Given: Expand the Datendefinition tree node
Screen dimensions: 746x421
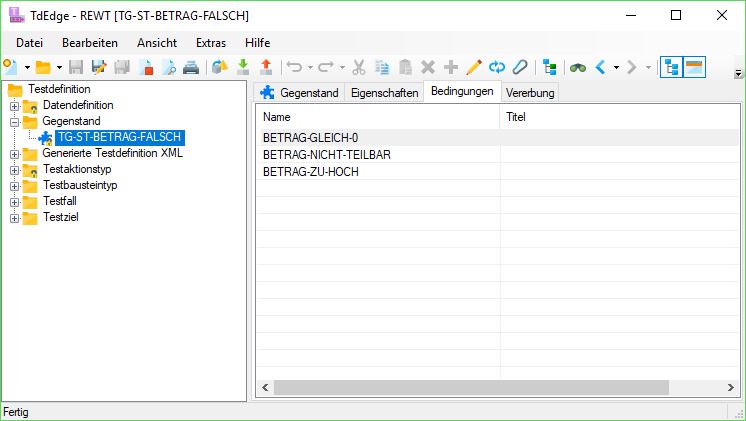Looking at the screenshot, I should [x=15, y=106].
